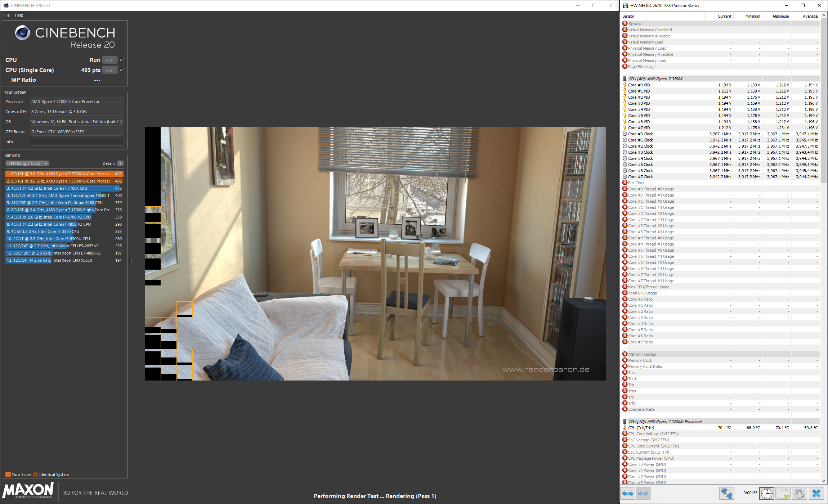The image size is (828, 504).
Task: Click the CPU [#0]: AMD Ryzen 7 3700X sensor group header
Action: tap(655, 79)
